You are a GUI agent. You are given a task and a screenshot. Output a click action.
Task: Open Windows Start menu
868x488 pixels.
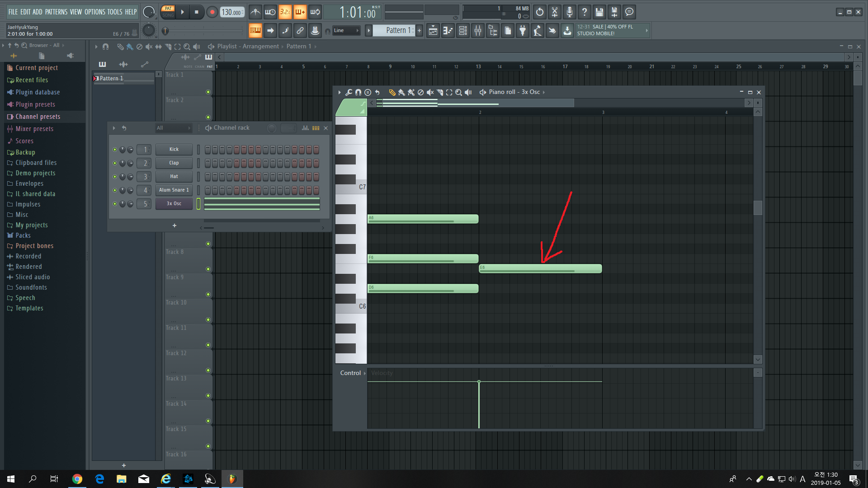(11, 479)
